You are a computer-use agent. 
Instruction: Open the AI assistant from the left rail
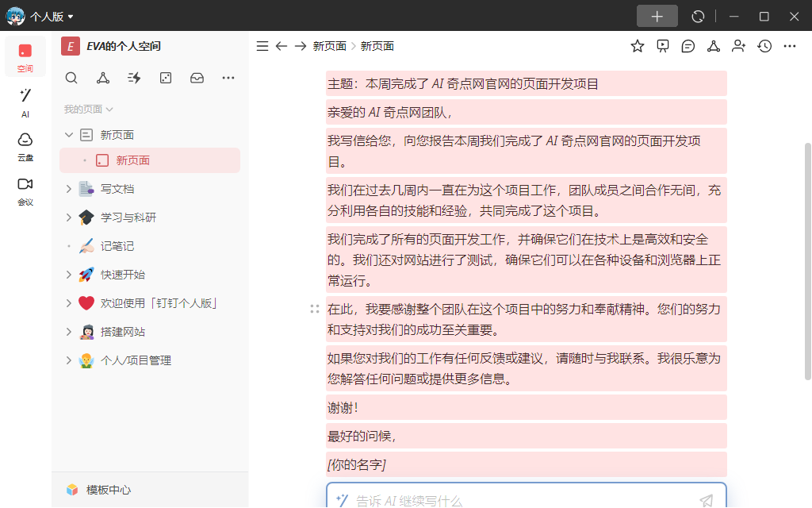point(25,102)
